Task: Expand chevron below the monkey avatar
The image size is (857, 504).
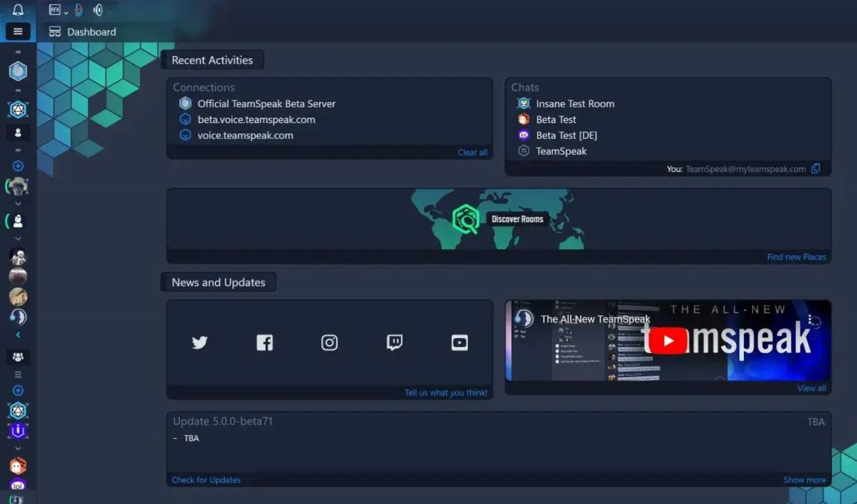Action: click(18, 204)
